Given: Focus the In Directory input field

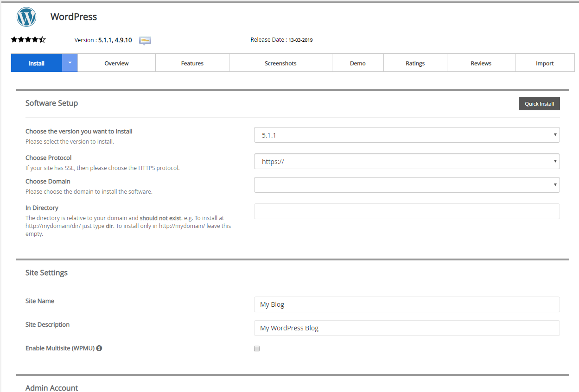Looking at the screenshot, I should click(407, 211).
